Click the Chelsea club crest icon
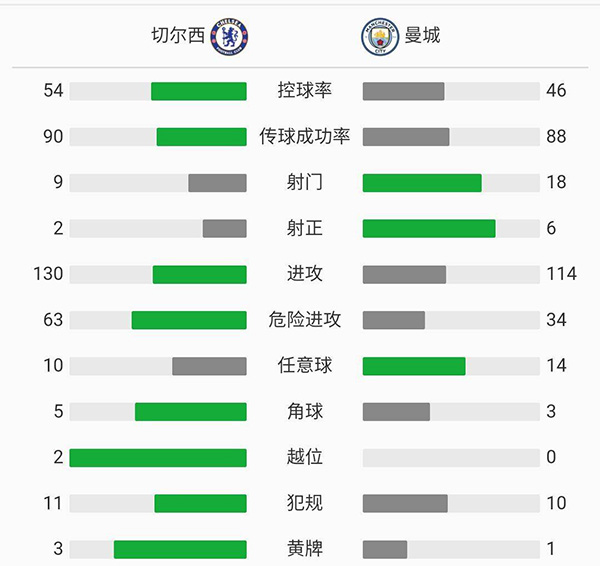 (x=232, y=36)
